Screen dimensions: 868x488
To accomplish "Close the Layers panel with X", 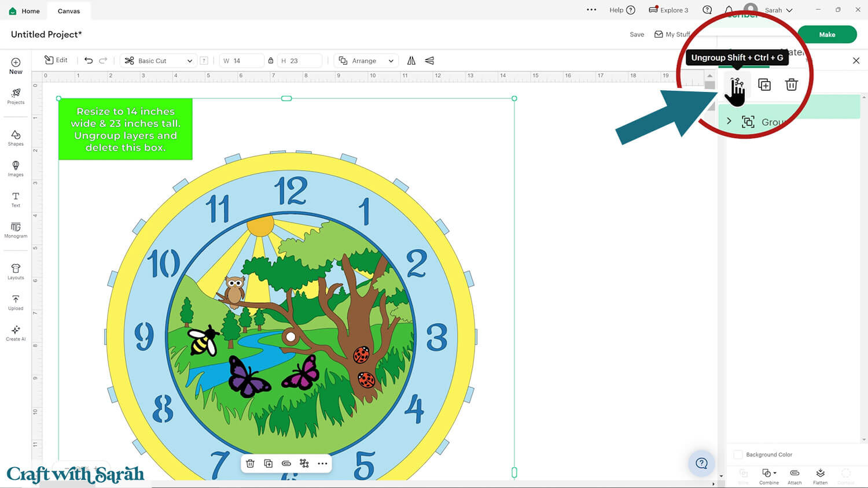I will [856, 61].
